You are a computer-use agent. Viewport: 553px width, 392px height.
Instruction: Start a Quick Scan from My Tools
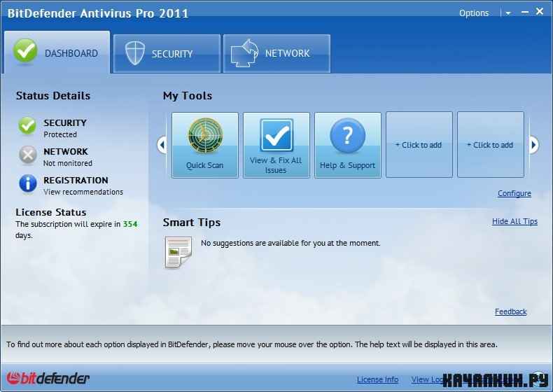[205, 145]
